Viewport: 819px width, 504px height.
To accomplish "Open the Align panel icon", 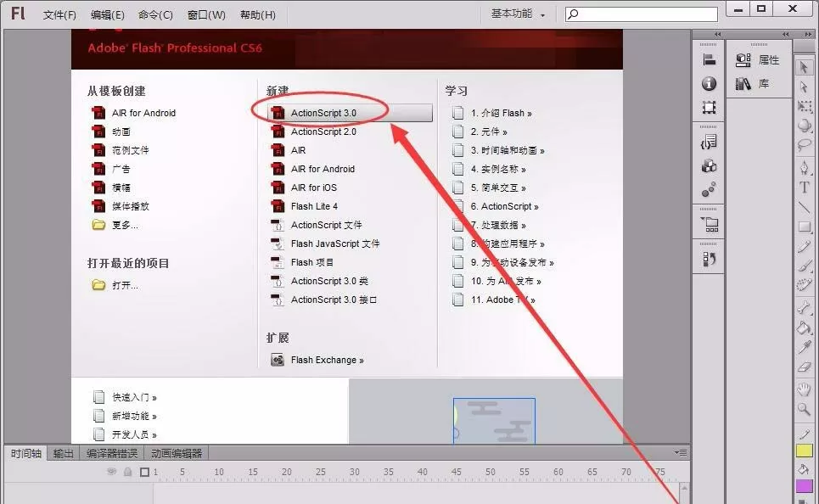I will coord(709,60).
